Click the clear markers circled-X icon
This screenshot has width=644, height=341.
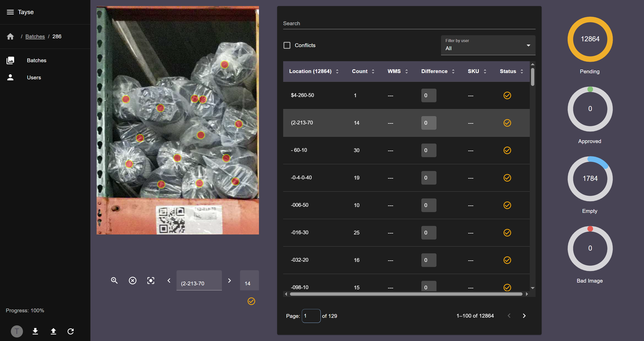(133, 280)
